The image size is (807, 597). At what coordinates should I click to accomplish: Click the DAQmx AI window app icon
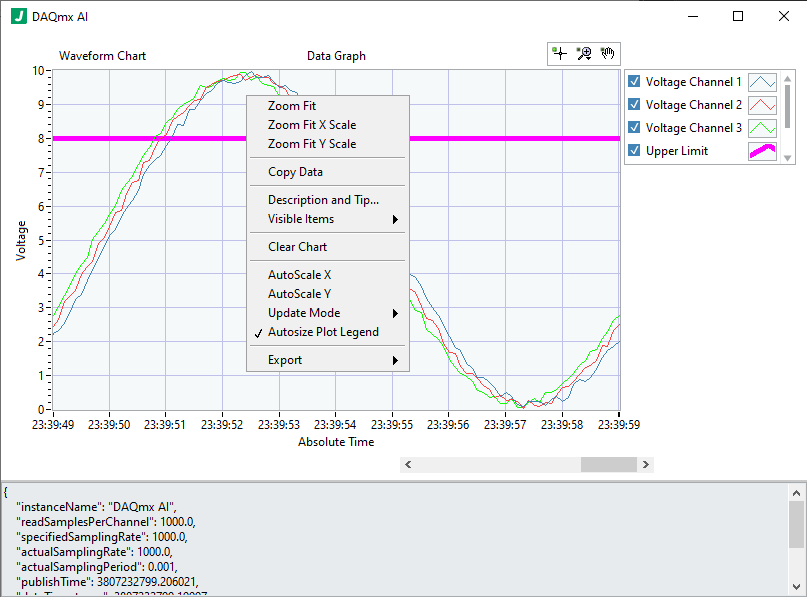tap(19, 16)
